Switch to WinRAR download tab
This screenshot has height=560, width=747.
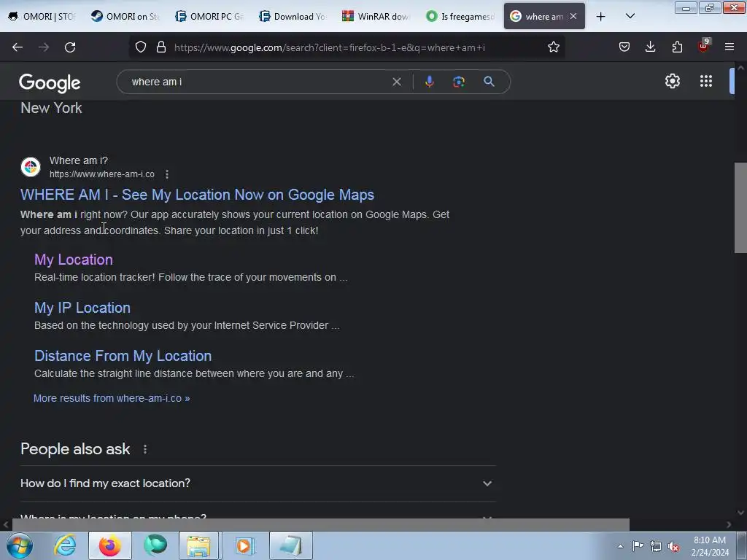tap(376, 16)
